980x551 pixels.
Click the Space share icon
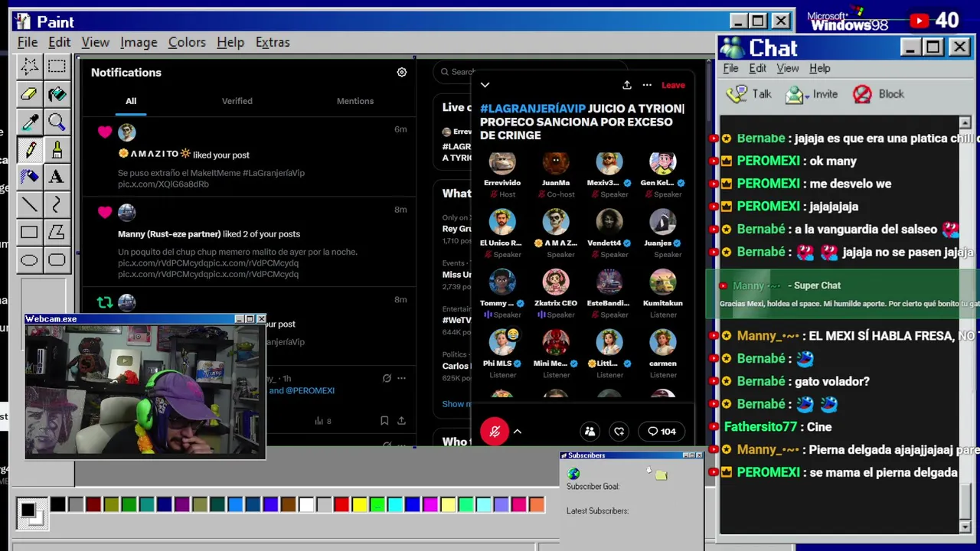(x=626, y=85)
